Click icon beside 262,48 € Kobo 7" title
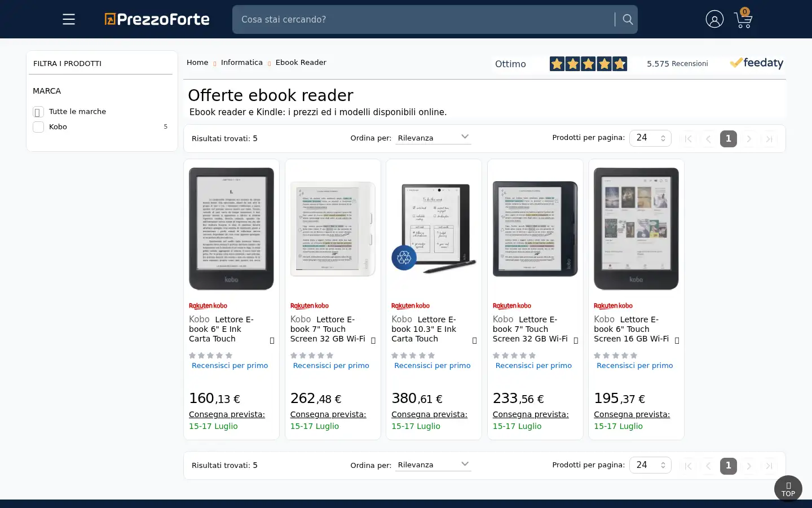This screenshot has width=812, height=508. pos(373,340)
